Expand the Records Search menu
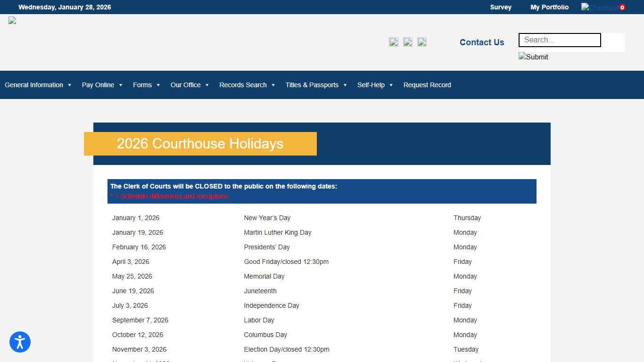This screenshot has width=644, height=362. point(243,85)
